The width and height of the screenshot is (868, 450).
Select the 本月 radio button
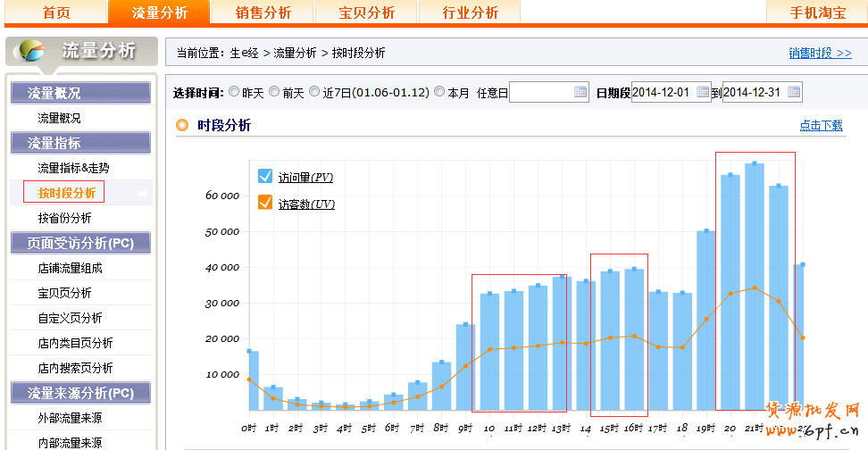point(439,92)
